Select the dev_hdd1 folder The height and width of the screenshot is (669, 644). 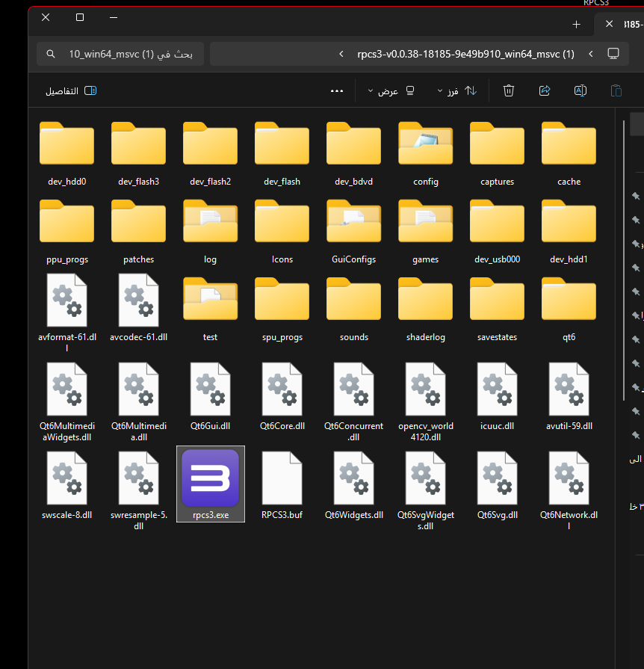point(569,232)
